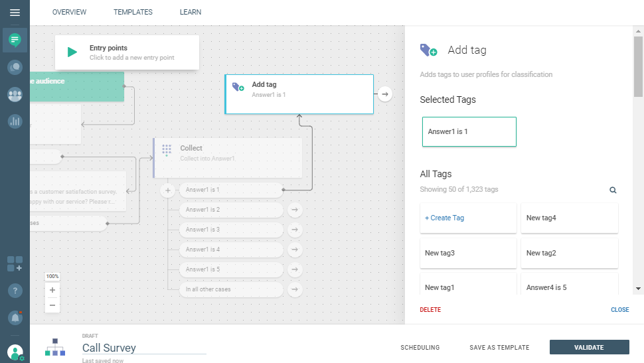Search tags with the magnifier icon
Viewport: 644px width, 363px height.
[613, 190]
